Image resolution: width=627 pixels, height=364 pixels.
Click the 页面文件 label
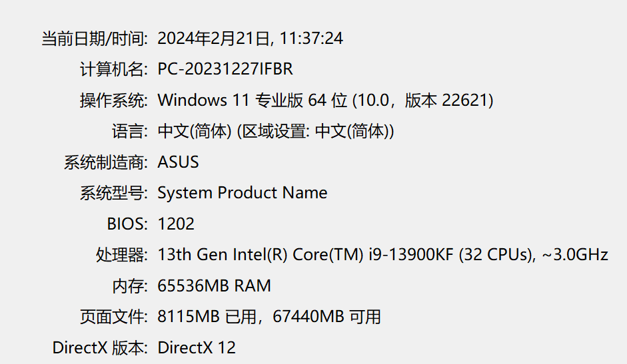tap(113, 317)
